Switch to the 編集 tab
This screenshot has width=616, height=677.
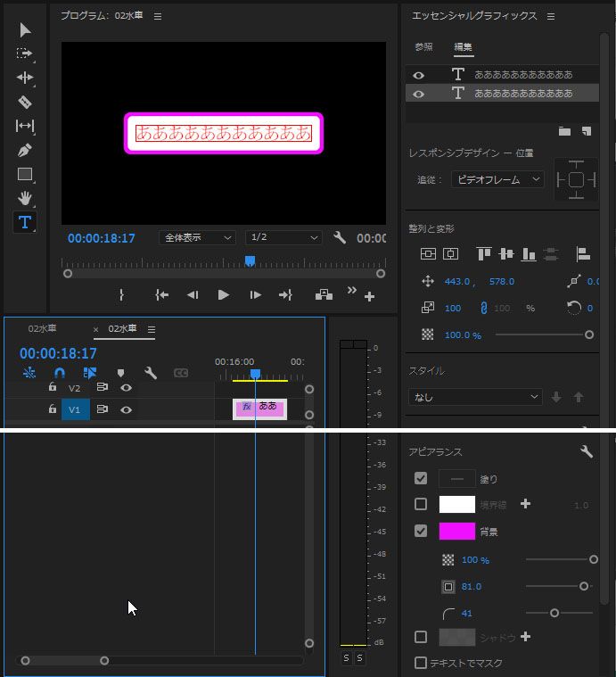[463, 46]
